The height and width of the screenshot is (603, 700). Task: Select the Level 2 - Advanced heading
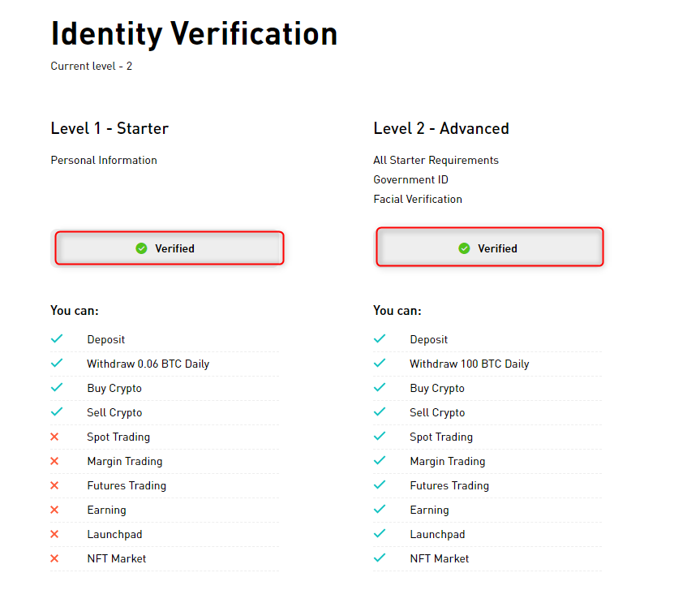(441, 128)
